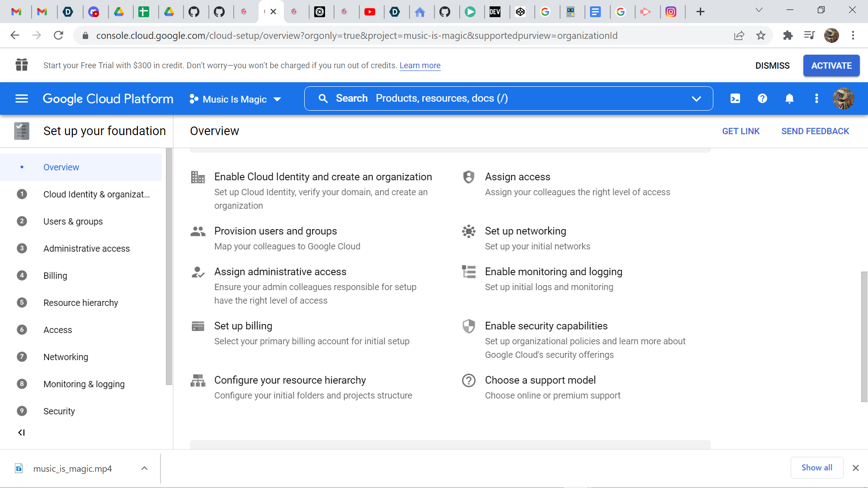Go to Resource hierarchy step

click(x=80, y=303)
